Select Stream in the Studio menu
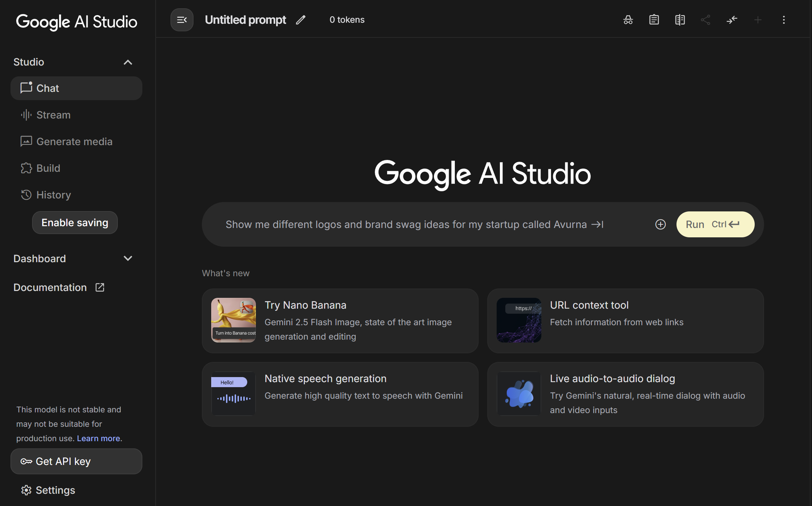 (x=76, y=115)
